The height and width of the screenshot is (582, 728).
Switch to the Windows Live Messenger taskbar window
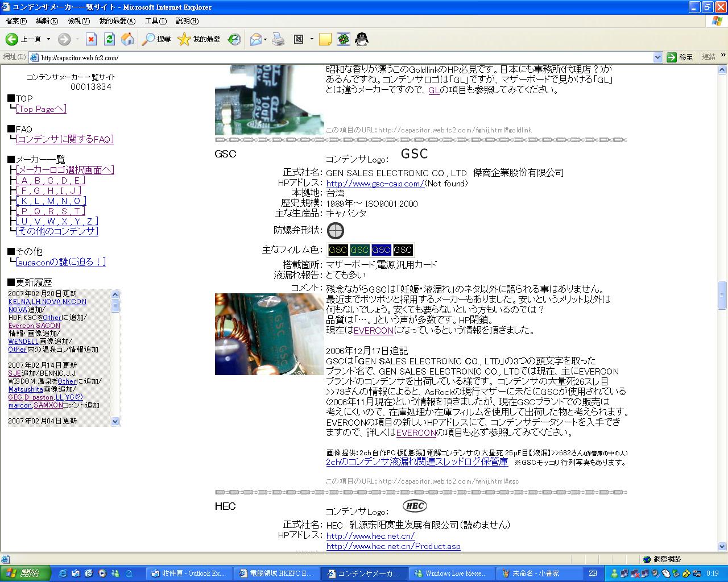pos(452,573)
